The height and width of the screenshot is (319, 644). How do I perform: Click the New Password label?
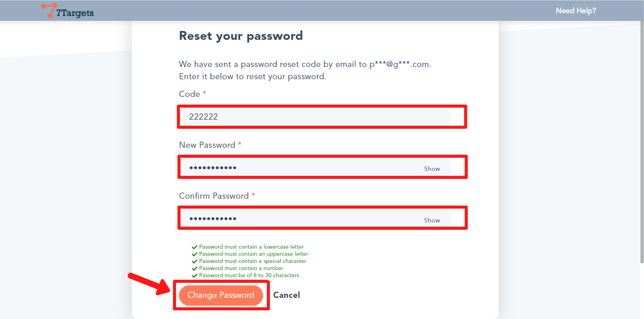207,145
